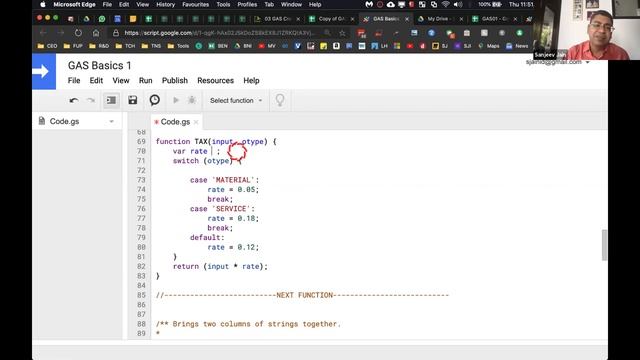
Task: Click the rate = 0.12 line
Action: (233, 247)
